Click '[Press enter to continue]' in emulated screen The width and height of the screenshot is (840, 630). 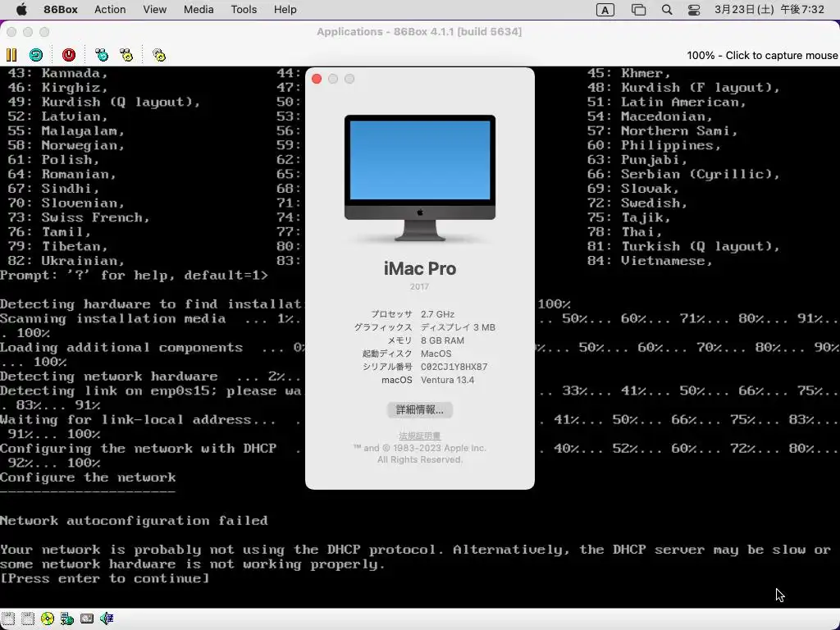click(x=104, y=578)
